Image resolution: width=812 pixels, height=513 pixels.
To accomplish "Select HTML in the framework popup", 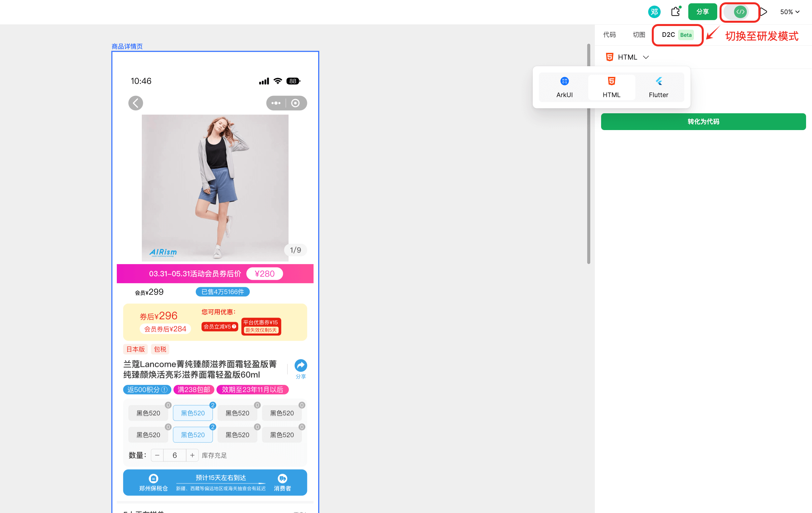I will [x=611, y=87].
